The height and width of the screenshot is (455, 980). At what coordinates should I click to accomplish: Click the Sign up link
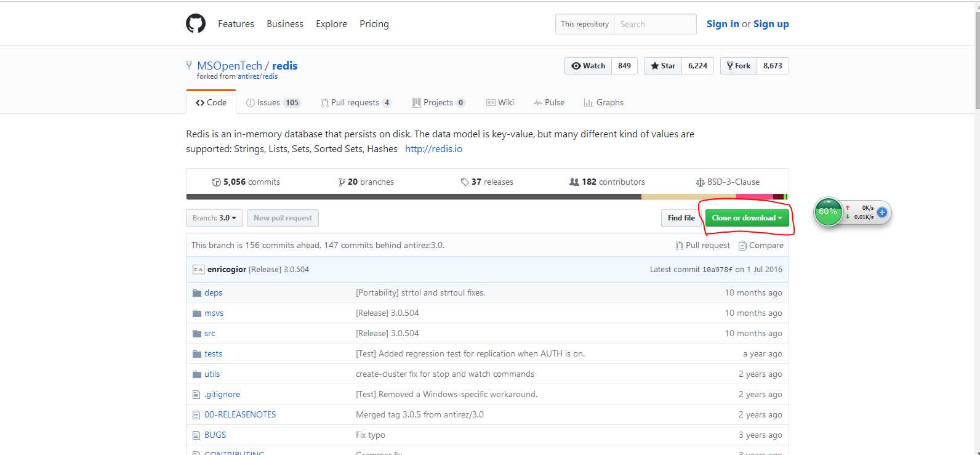click(771, 23)
